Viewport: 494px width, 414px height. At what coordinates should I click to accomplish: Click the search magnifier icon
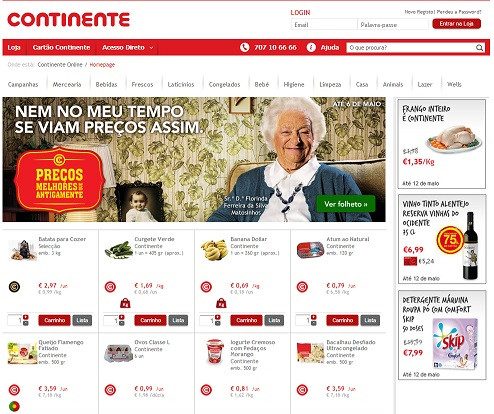pos(479,48)
